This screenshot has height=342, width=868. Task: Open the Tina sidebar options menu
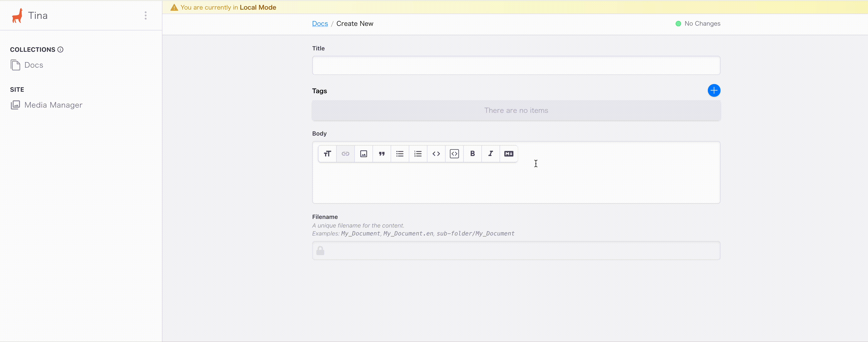pyautogui.click(x=146, y=15)
